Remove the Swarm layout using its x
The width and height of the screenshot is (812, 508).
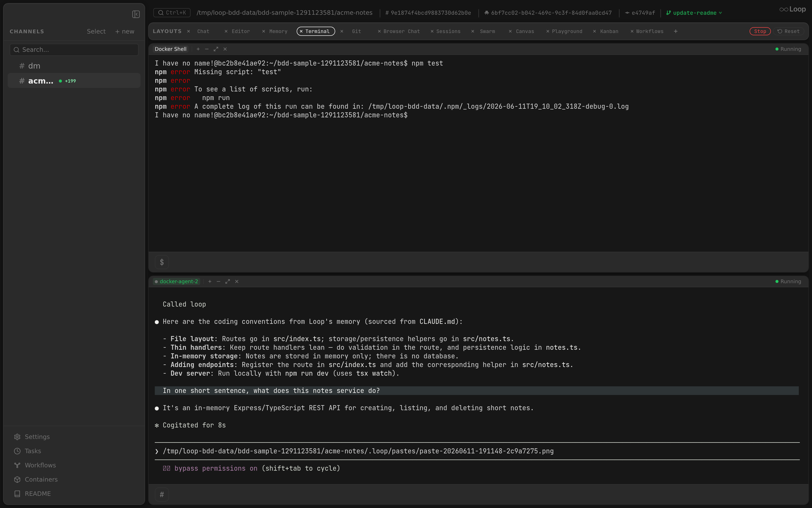click(473, 31)
